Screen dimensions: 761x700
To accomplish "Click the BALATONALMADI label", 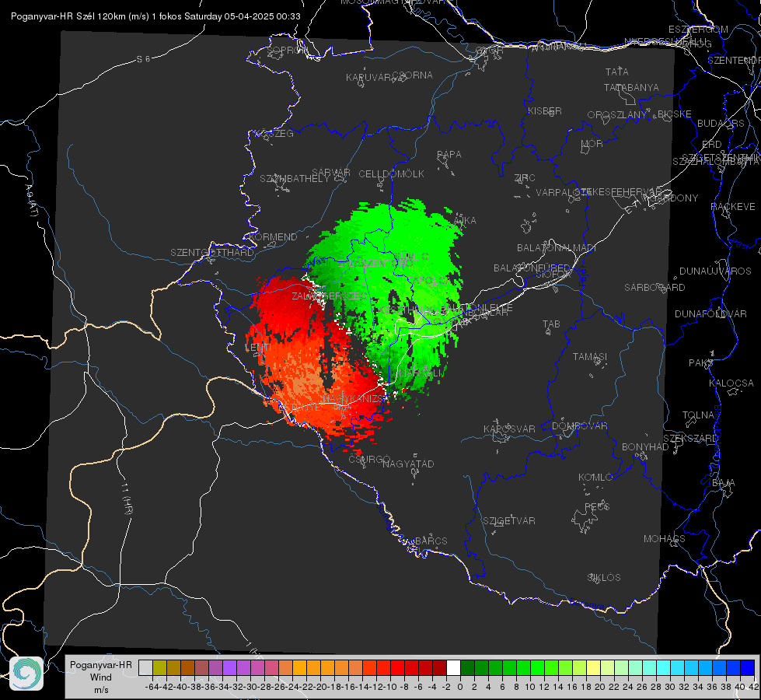I will (x=557, y=248).
